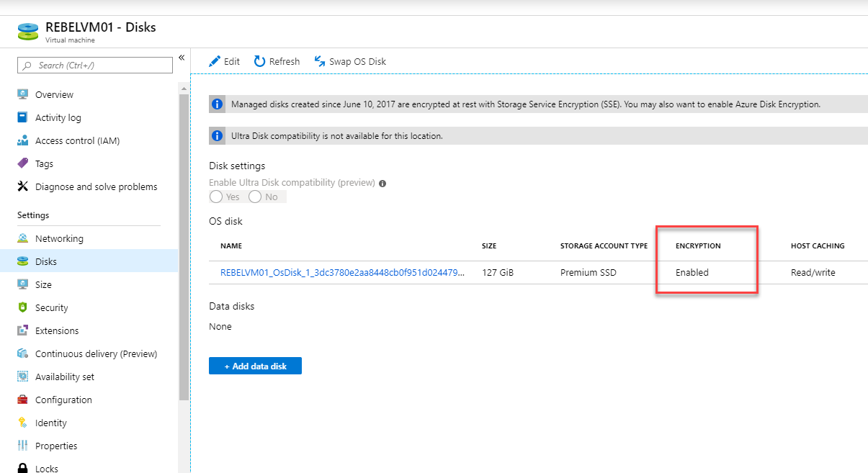The width and height of the screenshot is (868, 473).
Task: Open the REBELVM01_OsDisk disk link
Action: click(342, 273)
